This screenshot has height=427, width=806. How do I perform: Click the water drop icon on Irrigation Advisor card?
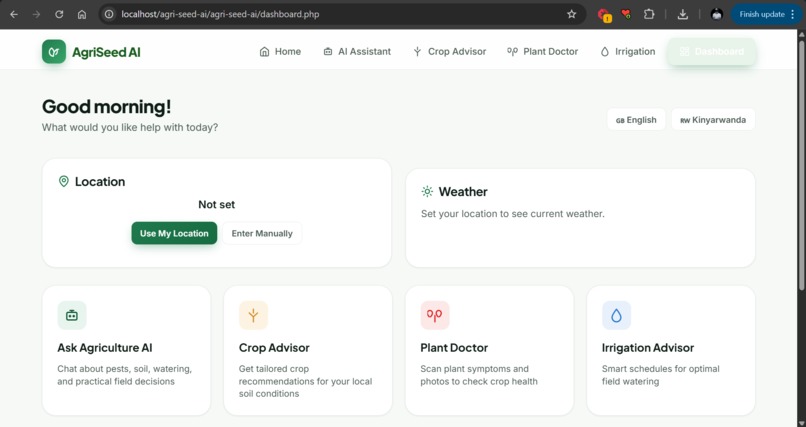(x=616, y=315)
